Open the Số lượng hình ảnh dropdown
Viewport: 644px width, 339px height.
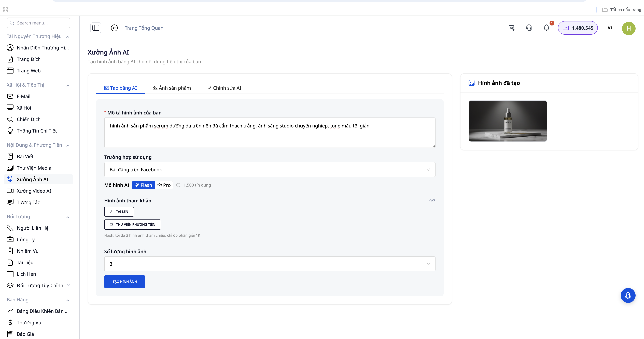coord(270,264)
